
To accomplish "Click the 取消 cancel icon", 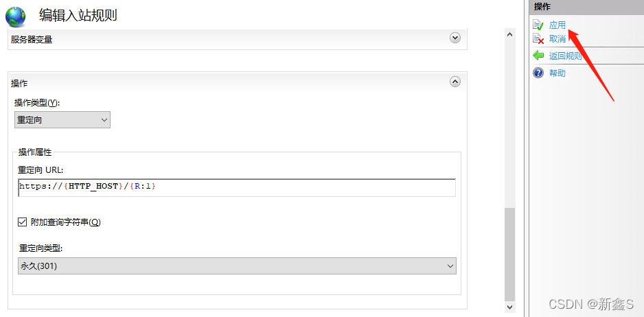I will 538,39.
